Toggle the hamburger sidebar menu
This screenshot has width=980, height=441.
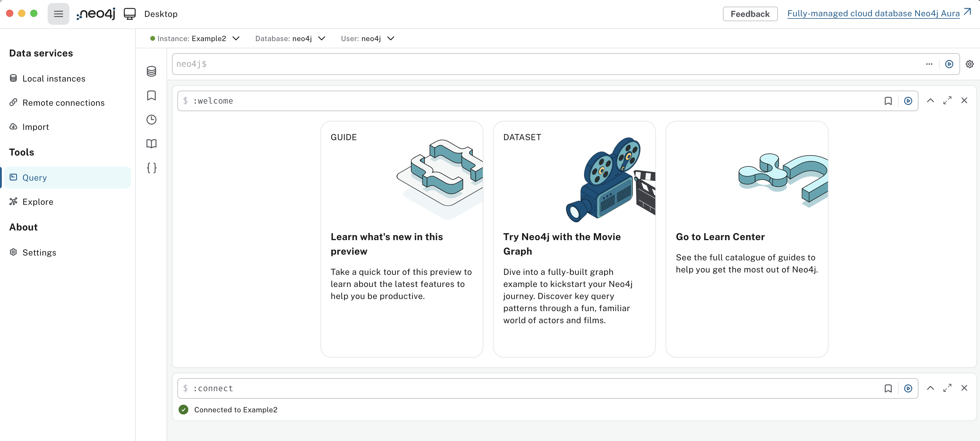[x=58, y=14]
